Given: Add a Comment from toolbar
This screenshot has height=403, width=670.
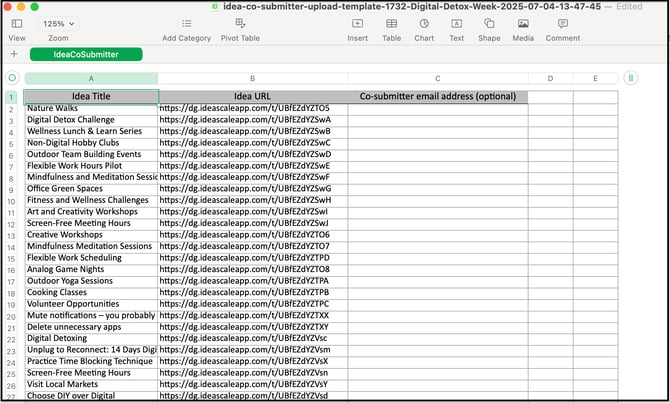Looking at the screenshot, I should (562, 23).
